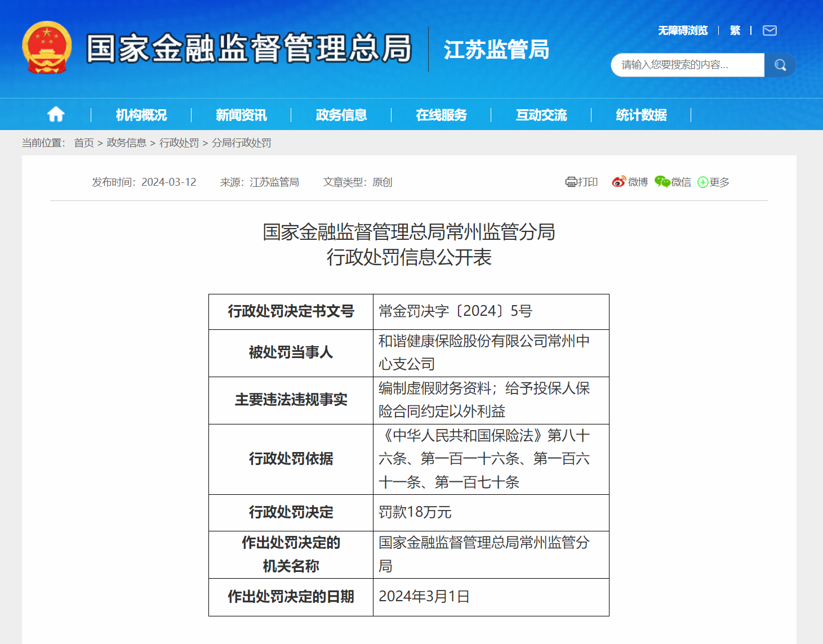The height and width of the screenshot is (644, 823).
Task: Click the 行政处罚依据 header cell
Action: point(291,459)
